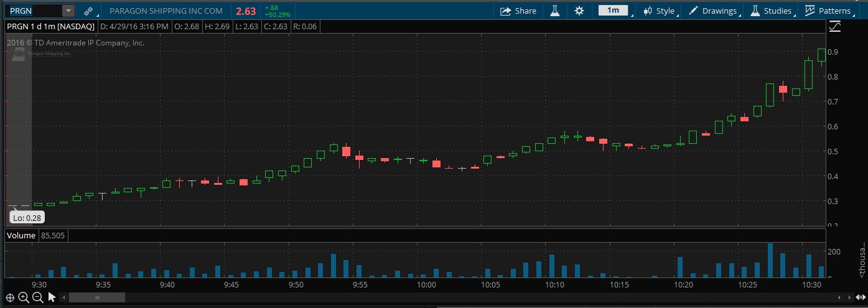Click the flask icon next to Share
This screenshot has width=868, height=308.
tap(554, 11)
